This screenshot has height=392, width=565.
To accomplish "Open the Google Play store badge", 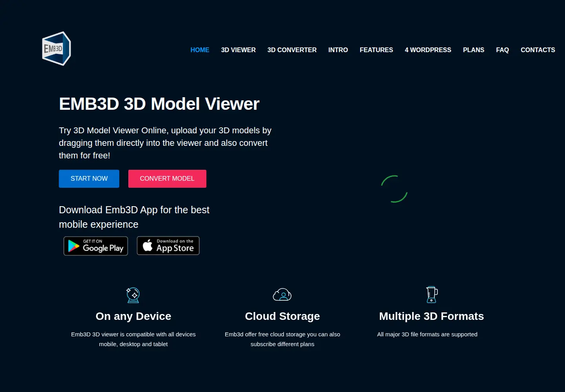I will tap(96, 246).
